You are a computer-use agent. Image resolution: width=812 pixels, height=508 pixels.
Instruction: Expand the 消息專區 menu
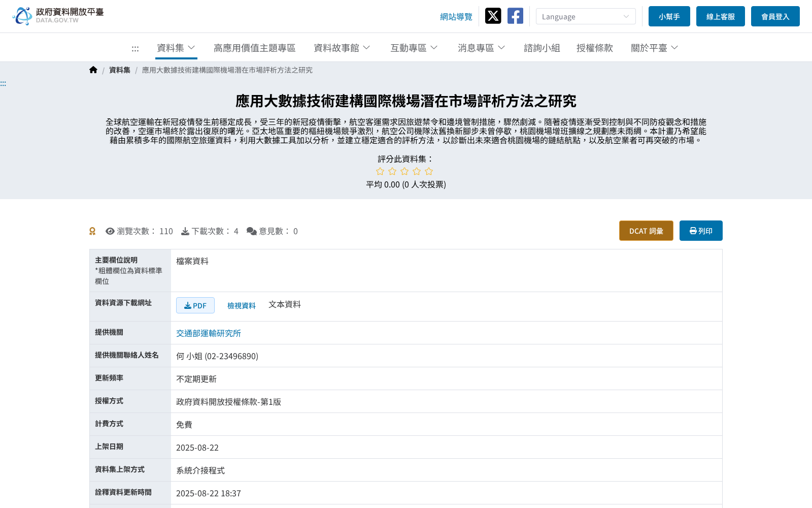(481, 48)
